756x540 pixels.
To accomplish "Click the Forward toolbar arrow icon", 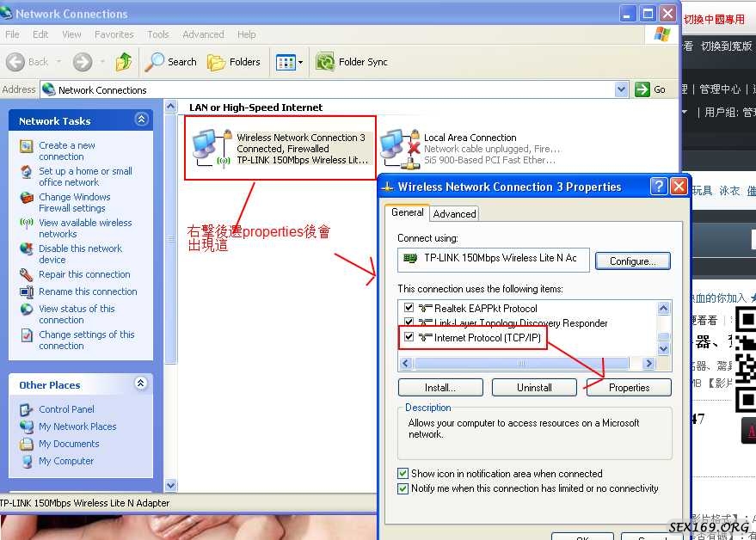I will 83,62.
